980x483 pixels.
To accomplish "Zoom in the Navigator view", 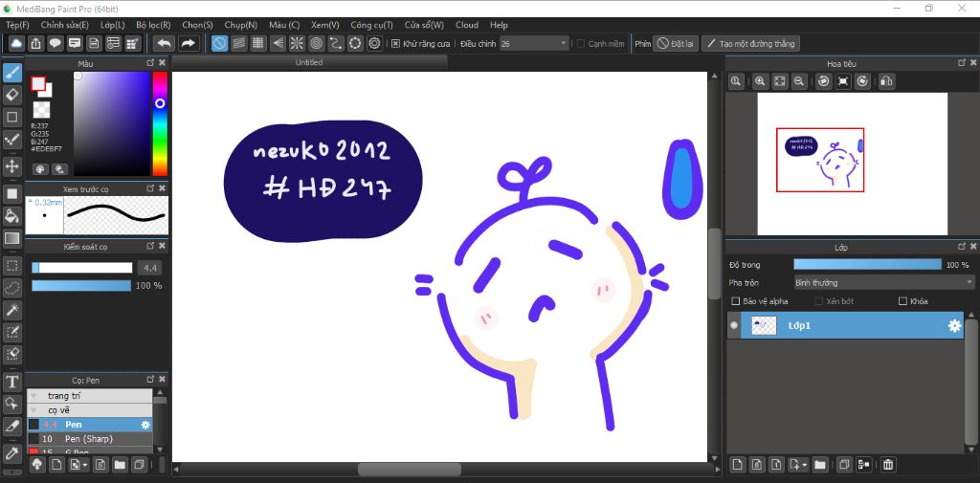I will coord(760,81).
